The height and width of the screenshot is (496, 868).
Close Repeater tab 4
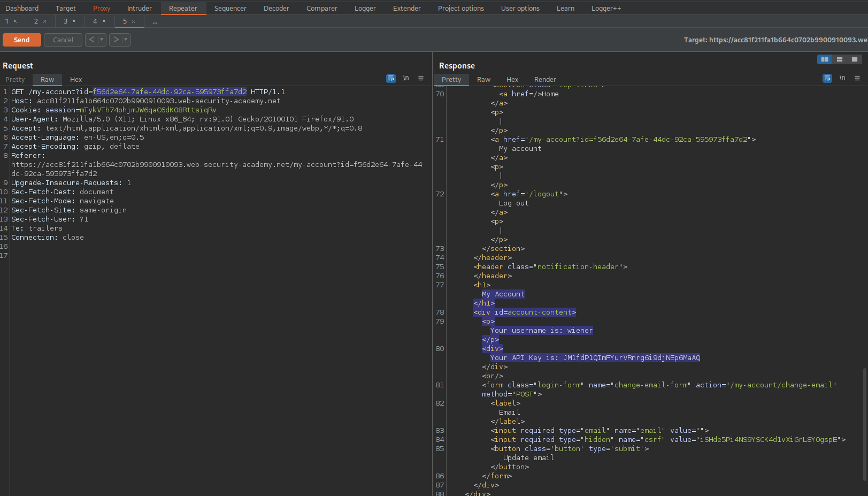(x=104, y=21)
